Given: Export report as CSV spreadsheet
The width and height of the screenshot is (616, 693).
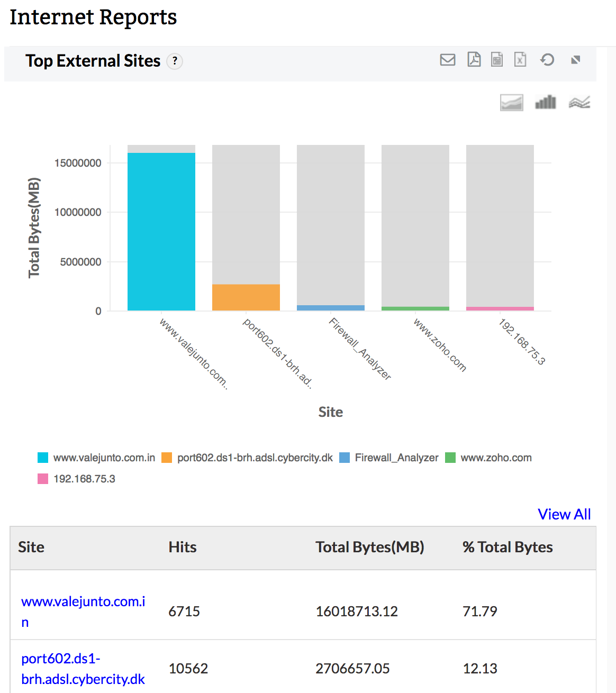Looking at the screenshot, I should [497, 60].
